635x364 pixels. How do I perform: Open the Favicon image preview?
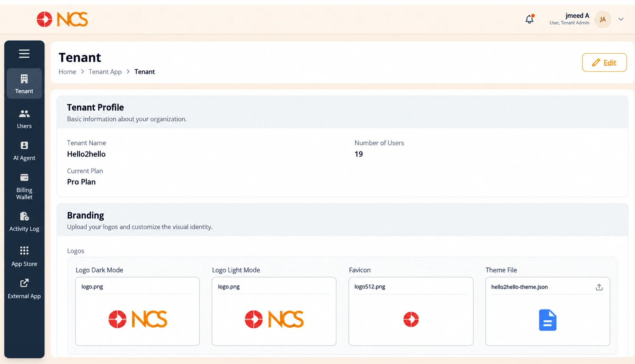(x=411, y=319)
